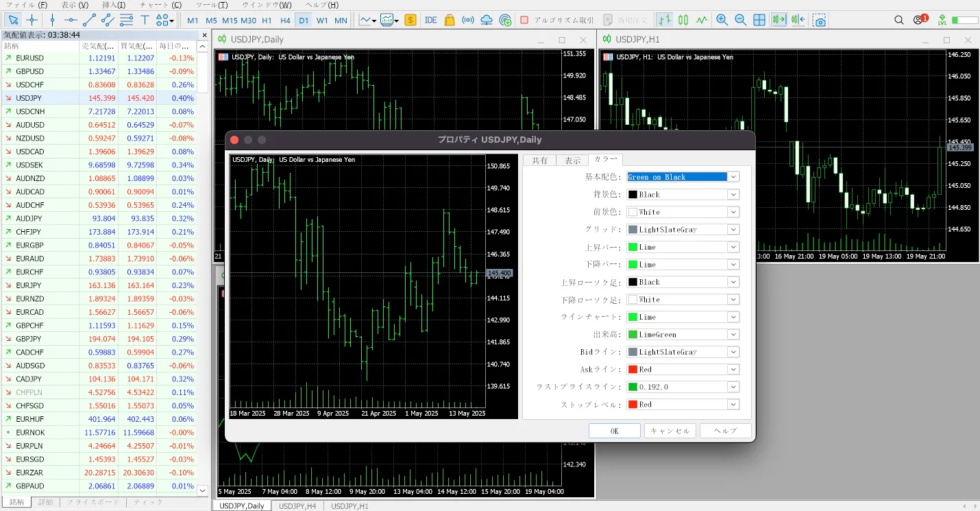Image resolution: width=980 pixels, height=511 pixels.
Task: Open the gold dollar trading icon
Action: click(410, 20)
